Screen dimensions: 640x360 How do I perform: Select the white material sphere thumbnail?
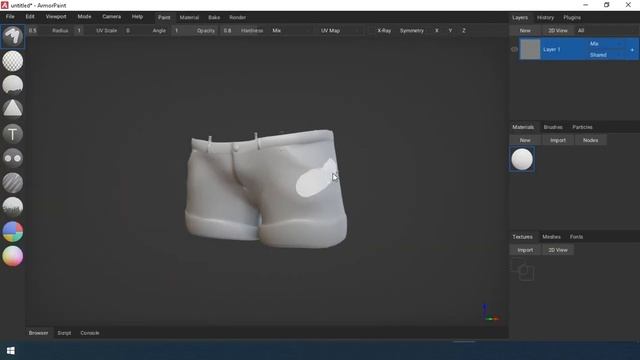pyautogui.click(x=522, y=159)
